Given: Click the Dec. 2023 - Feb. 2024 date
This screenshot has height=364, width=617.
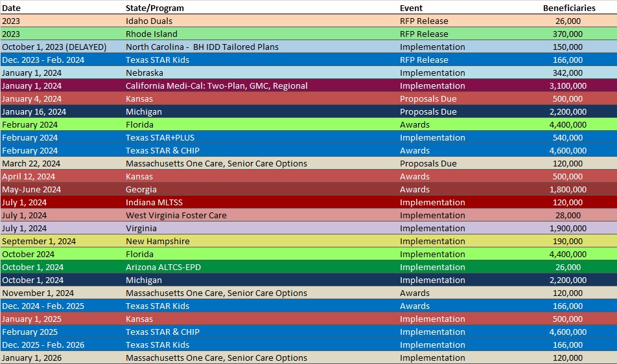Looking at the screenshot, I should (x=43, y=60).
